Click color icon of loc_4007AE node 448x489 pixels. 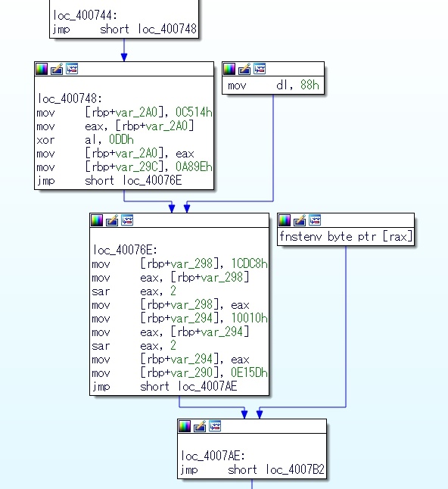pos(184,426)
